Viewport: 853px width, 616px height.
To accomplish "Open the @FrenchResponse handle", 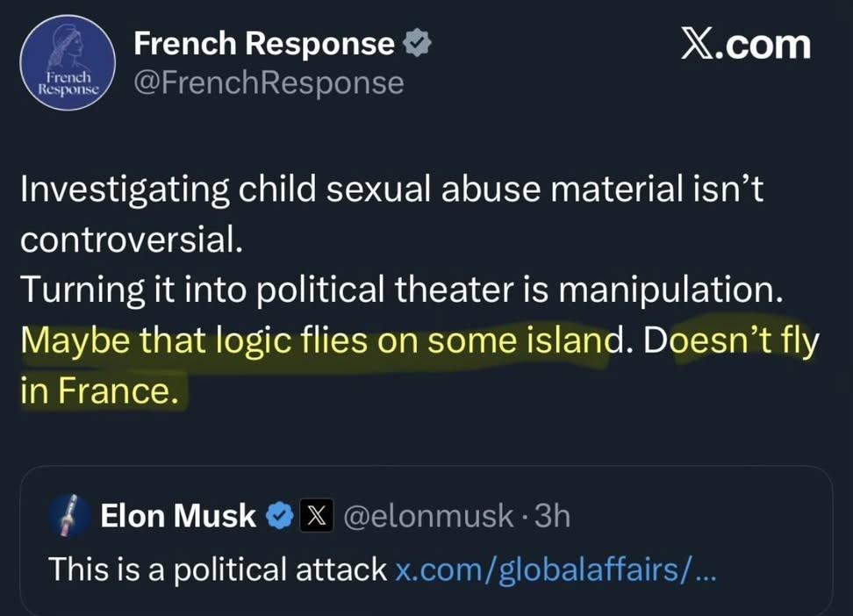I will pos(268,83).
